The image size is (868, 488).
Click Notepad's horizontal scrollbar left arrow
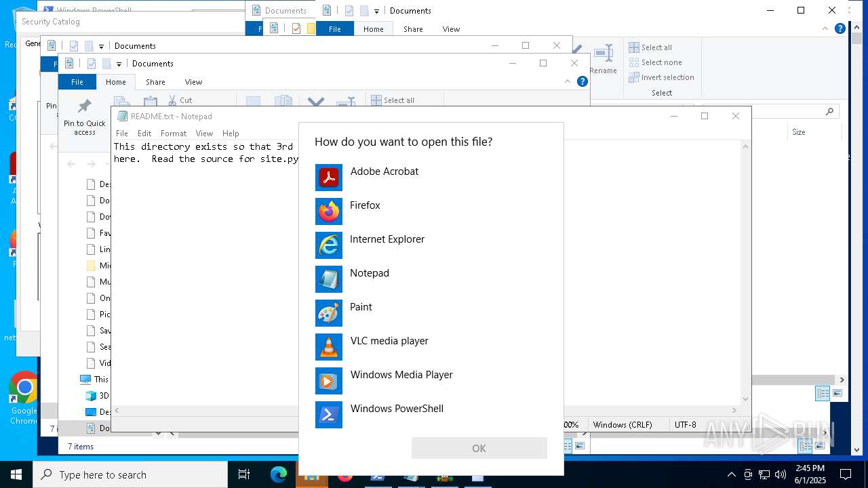pos(117,410)
